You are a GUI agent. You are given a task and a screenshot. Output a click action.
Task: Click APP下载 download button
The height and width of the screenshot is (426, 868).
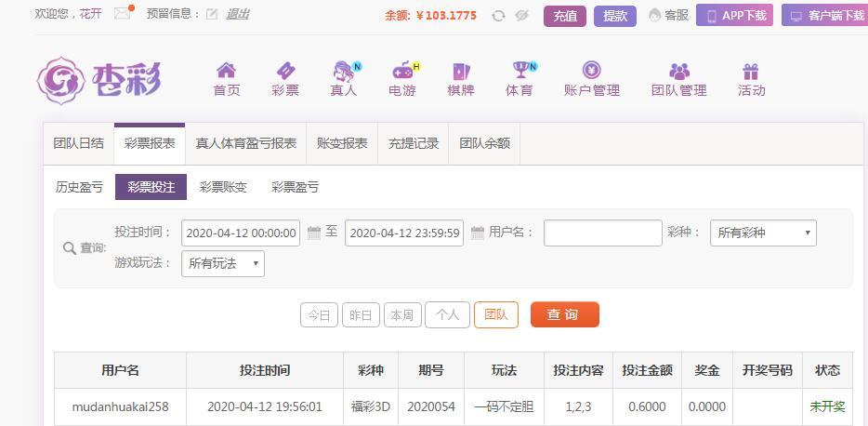point(734,16)
